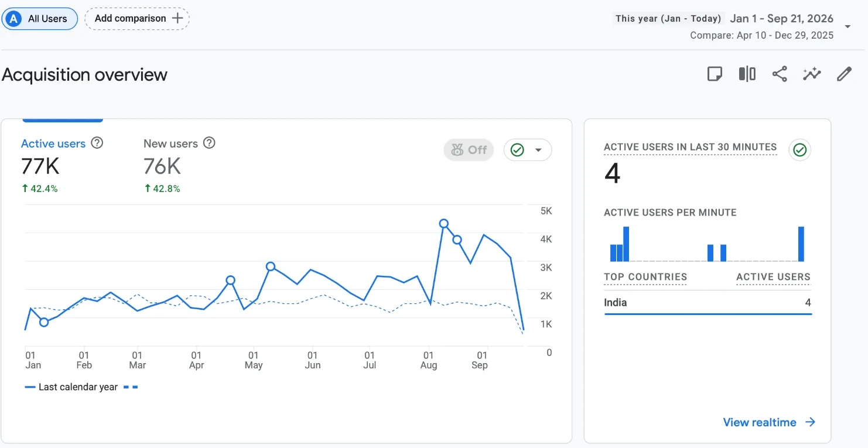Click help icon next to New users

click(x=209, y=143)
